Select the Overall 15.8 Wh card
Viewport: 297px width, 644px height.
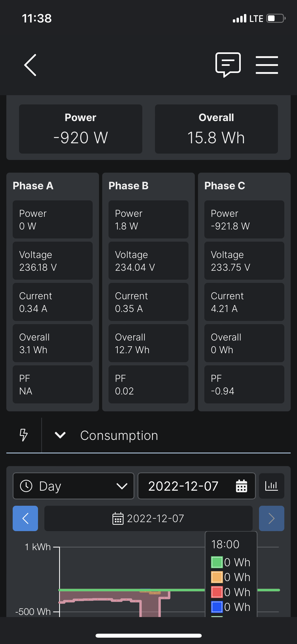[216, 129]
